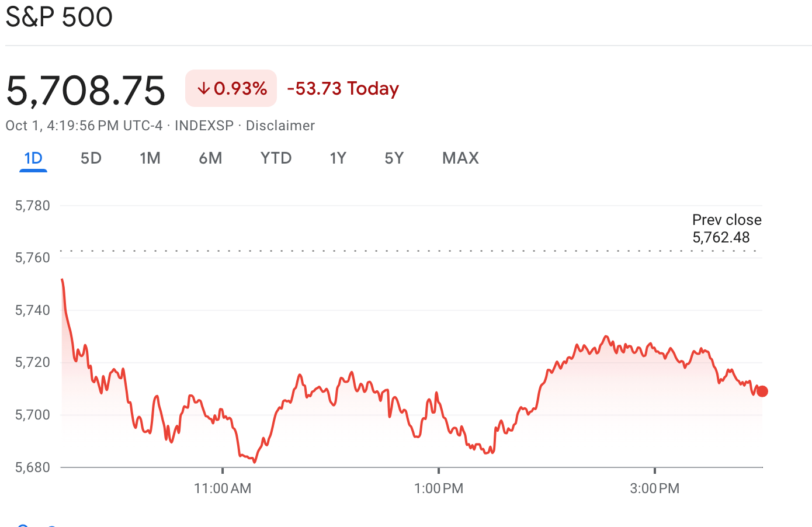Show the 5Y chart range
The image size is (812, 527).
tap(394, 158)
